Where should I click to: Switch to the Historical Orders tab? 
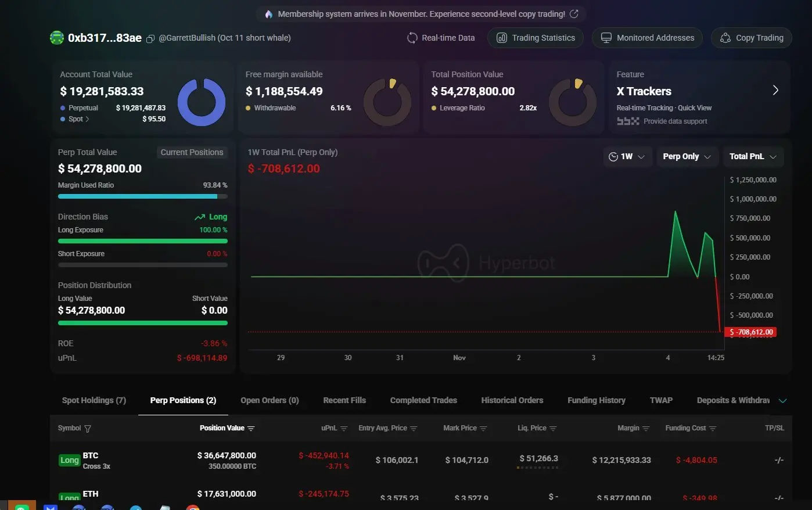click(512, 400)
